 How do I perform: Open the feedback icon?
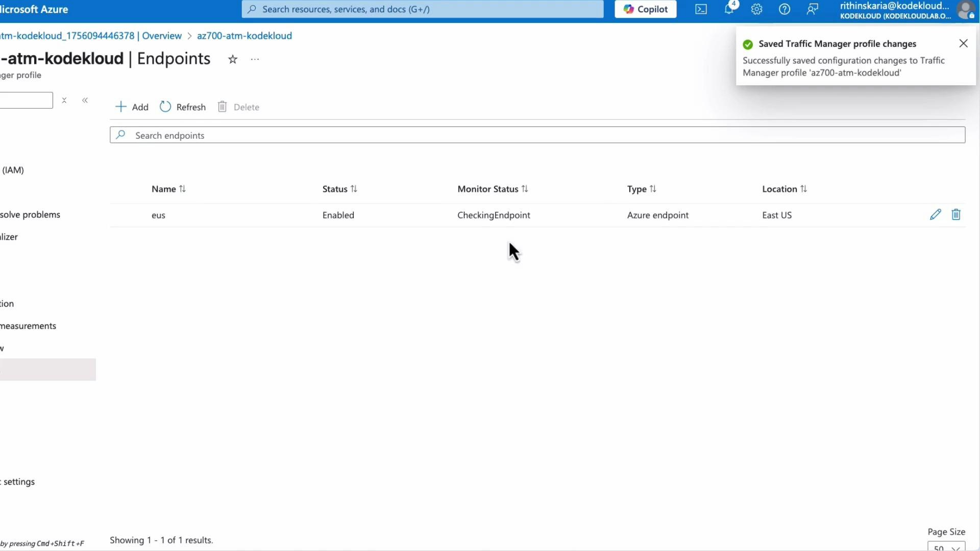[812, 9]
